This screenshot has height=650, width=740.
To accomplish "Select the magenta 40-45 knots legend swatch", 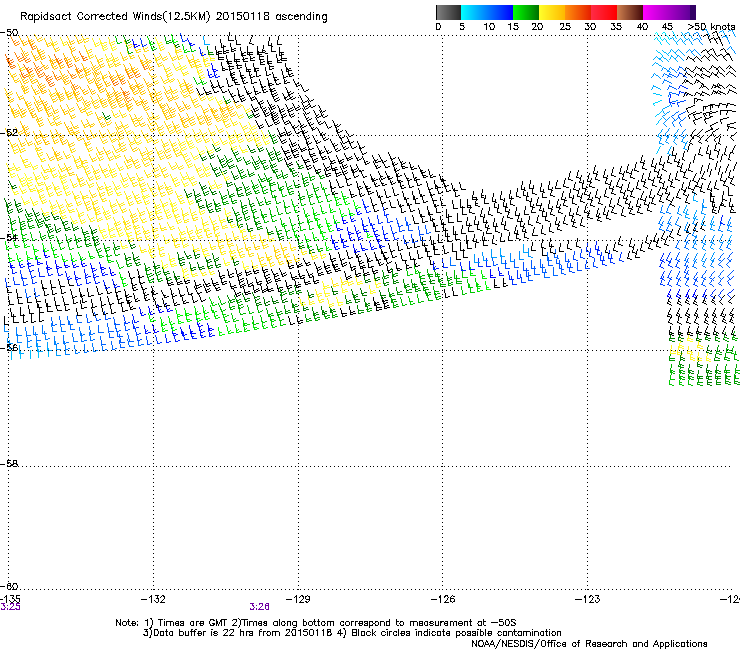I will (x=656, y=12).
